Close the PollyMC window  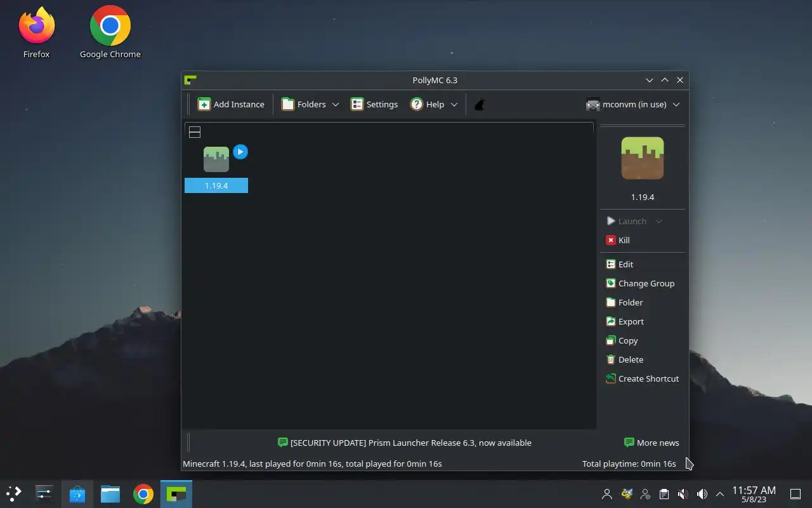point(680,80)
